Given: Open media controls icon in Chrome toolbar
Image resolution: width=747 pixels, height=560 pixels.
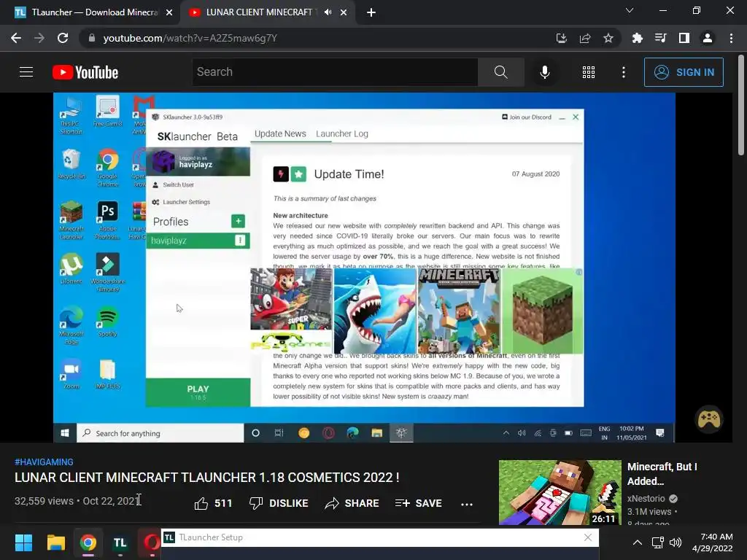Looking at the screenshot, I should [661, 38].
